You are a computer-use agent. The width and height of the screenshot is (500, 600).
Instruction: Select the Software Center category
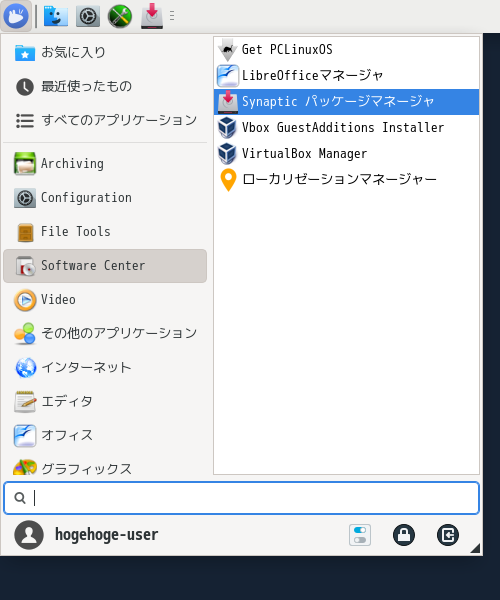pos(105,266)
